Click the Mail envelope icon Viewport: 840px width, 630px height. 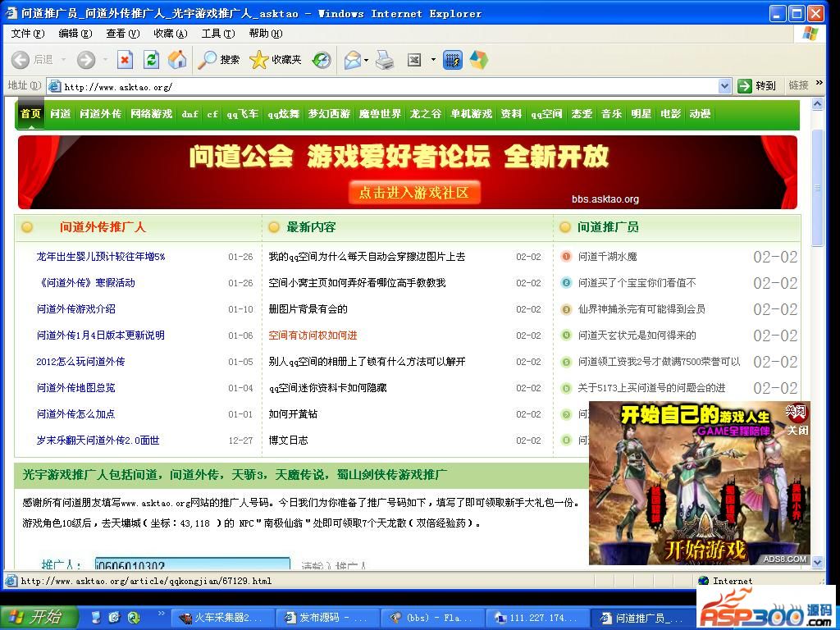pyautogui.click(x=352, y=60)
